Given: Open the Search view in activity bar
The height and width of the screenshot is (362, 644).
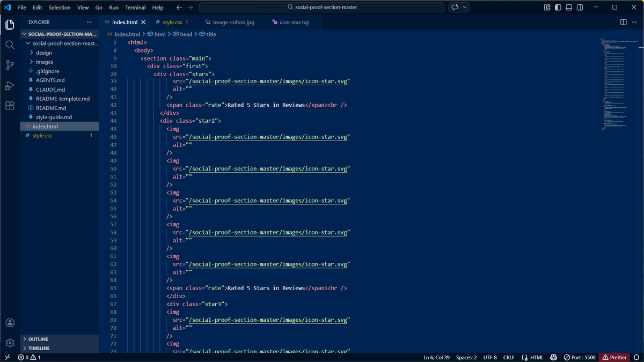Looking at the screenshot, I should [x=10, y=45].
